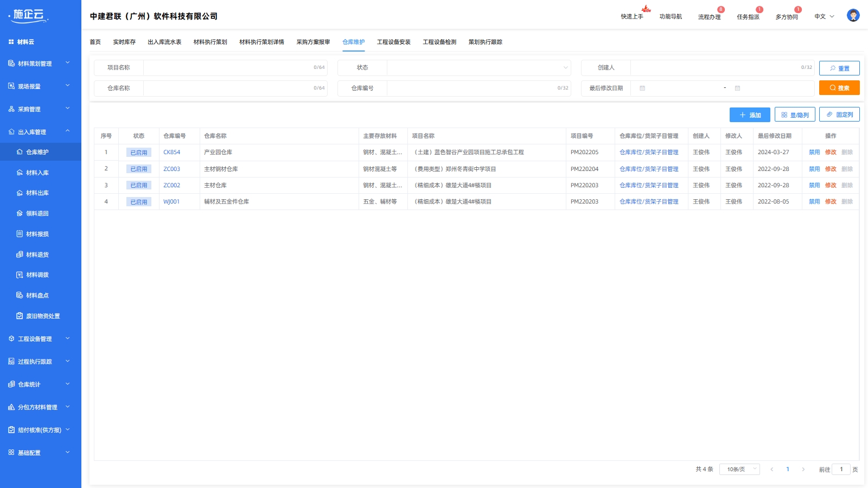868x488 pixels.
Task: Collapse 出入库管理 menu chevron
Action: point(68,131)
